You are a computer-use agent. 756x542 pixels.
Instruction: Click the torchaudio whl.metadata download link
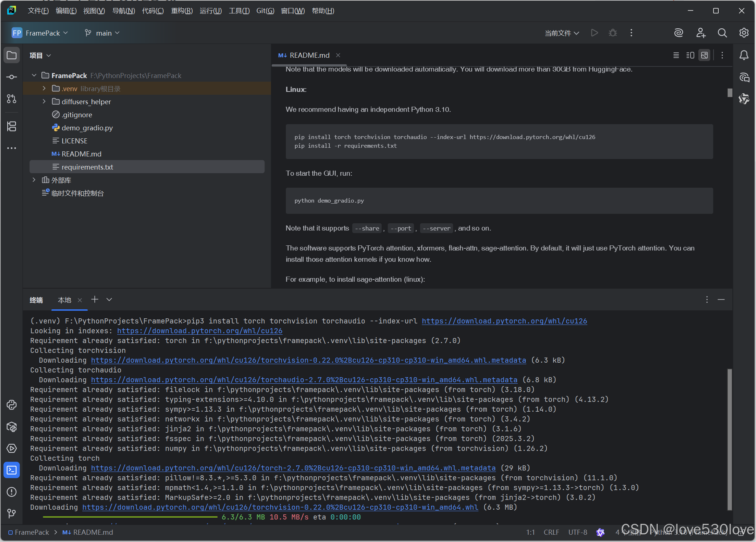click(304, 380)
